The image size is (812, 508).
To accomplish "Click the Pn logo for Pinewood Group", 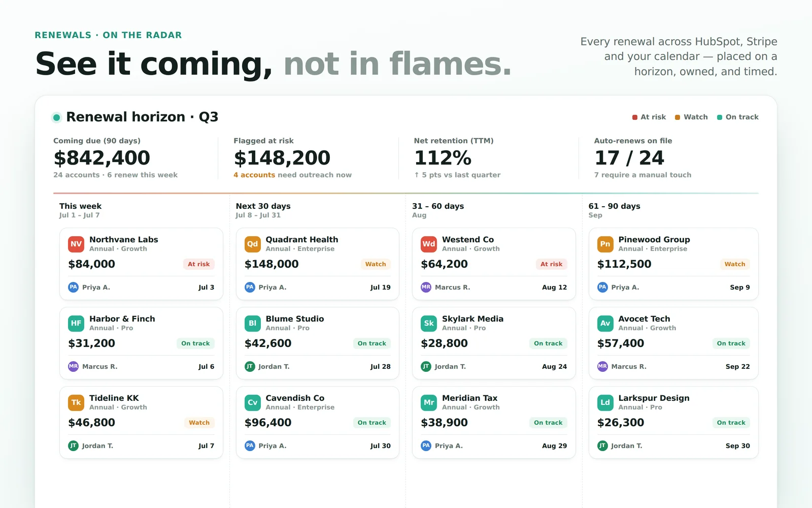I will (x=605, y=244).
